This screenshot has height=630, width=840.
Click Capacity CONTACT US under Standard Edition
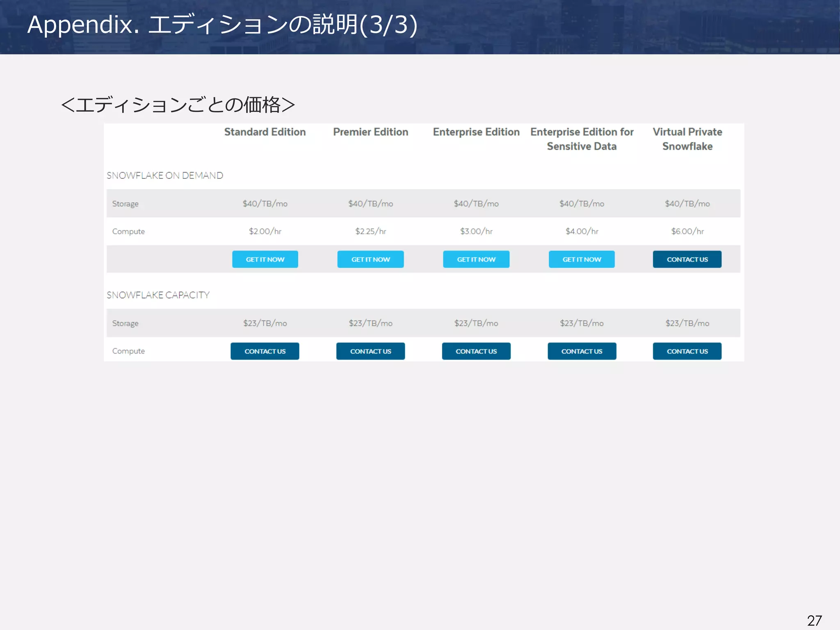point(265,351)
